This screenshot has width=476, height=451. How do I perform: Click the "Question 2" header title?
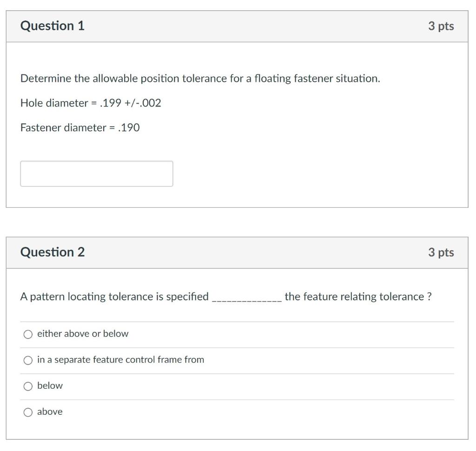(x=52, y=252)
